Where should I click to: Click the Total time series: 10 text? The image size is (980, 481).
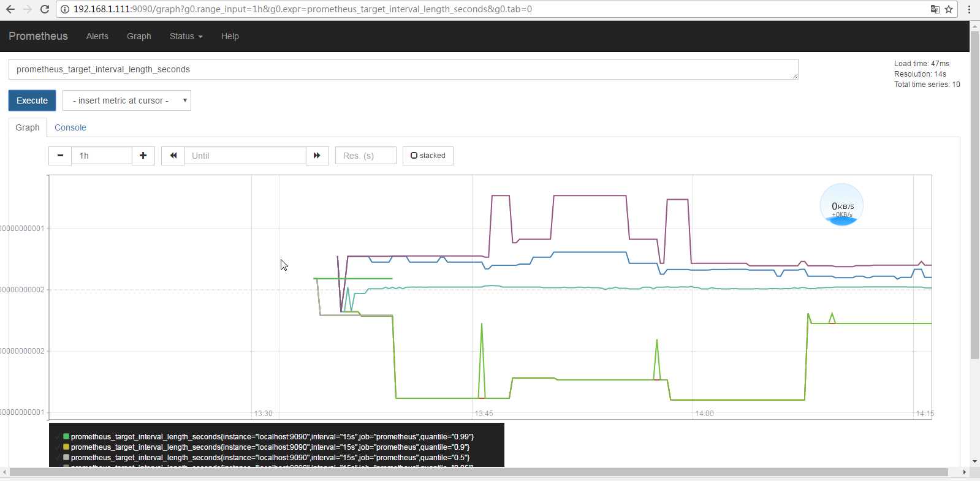[x=927, y=85]
